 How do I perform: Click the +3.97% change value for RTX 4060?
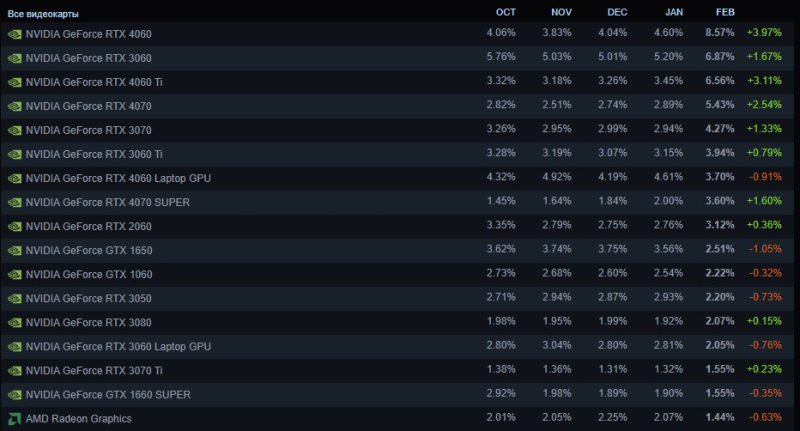pos(765,34)
